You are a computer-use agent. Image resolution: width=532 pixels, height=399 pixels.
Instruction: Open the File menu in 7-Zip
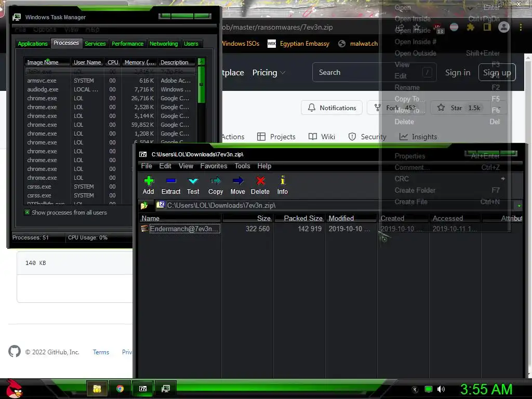147,166
